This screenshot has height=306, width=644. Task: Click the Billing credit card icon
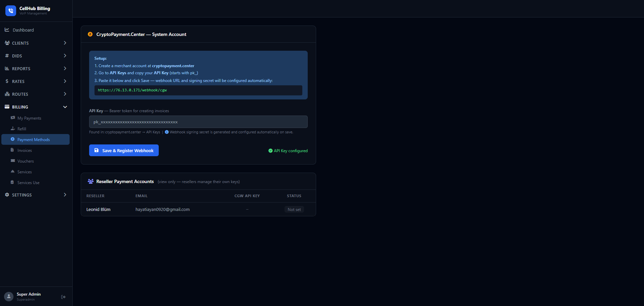point(7,107)
